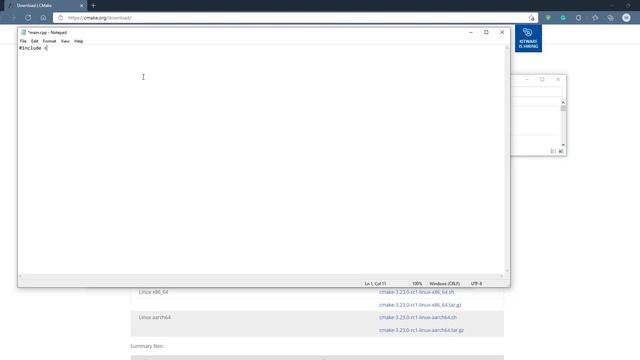Click the Notepad horizontal scrollbar
The width and height of the screenshot is (640, 360).
click(x=261, y=276)
